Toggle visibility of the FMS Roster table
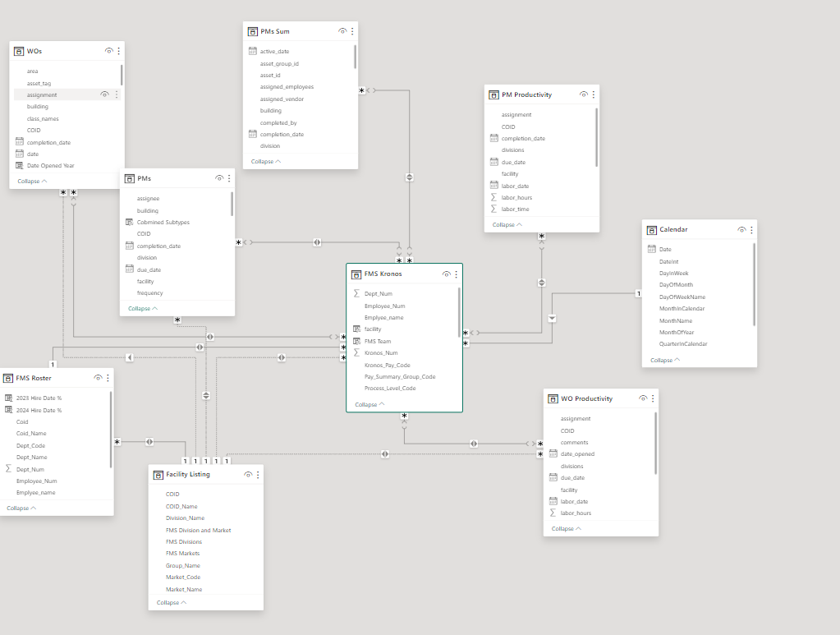The height and width of the screenshot is (635, 840). [98, 378]
